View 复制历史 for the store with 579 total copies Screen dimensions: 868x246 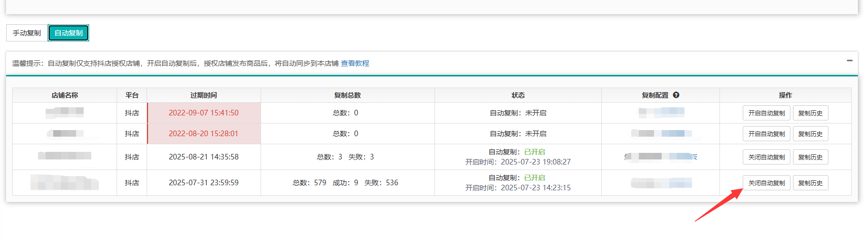pos(810,183)
